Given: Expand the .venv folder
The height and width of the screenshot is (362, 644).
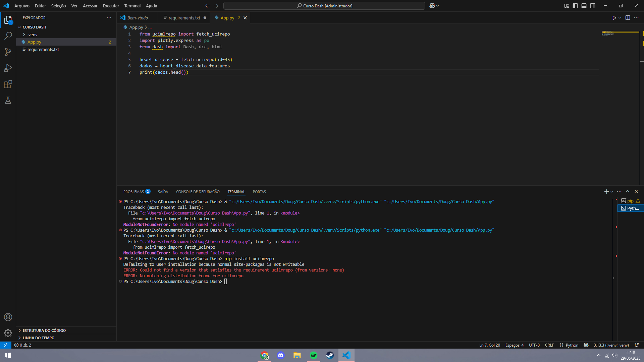Looking at the screenshot, I should tap(66, 35).
